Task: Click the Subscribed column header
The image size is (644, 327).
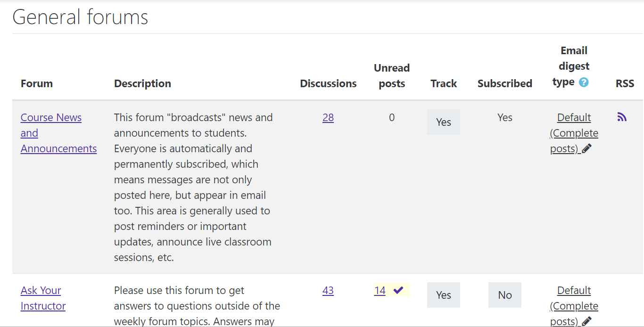Action: [x=504, y=83]
